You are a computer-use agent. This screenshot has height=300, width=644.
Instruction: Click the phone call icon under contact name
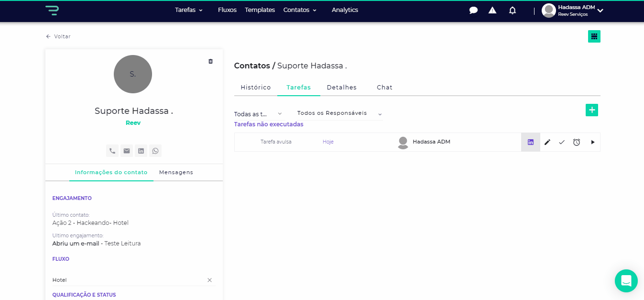(112, 151)
